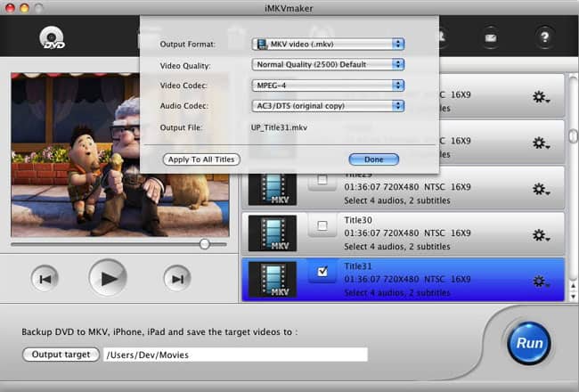This screenshot has height=392, width=579.
Task: Open the mail feedback icon in toolbar
Action: 491,37
